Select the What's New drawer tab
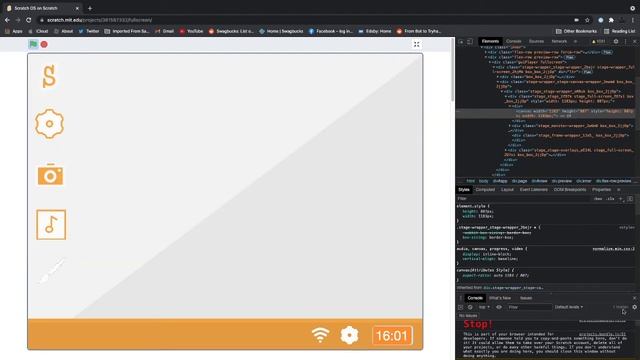Viewport: 640px width, 360px height. pyautogui.click(x=500, y=298)
